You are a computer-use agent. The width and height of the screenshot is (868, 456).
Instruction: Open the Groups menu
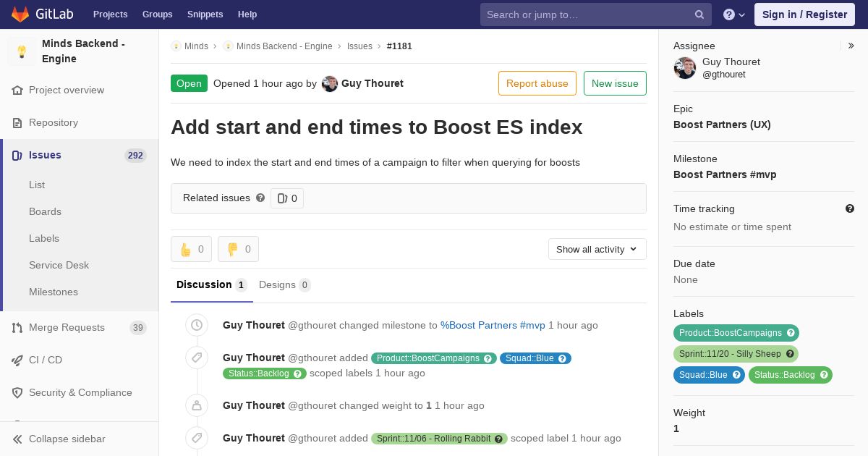click(158, 14)
